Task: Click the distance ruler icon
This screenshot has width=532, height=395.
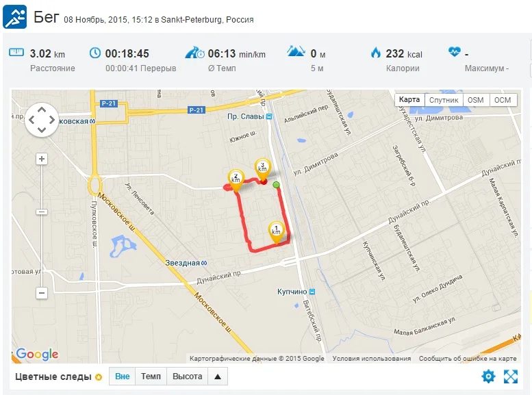Action: click(16, 52)
